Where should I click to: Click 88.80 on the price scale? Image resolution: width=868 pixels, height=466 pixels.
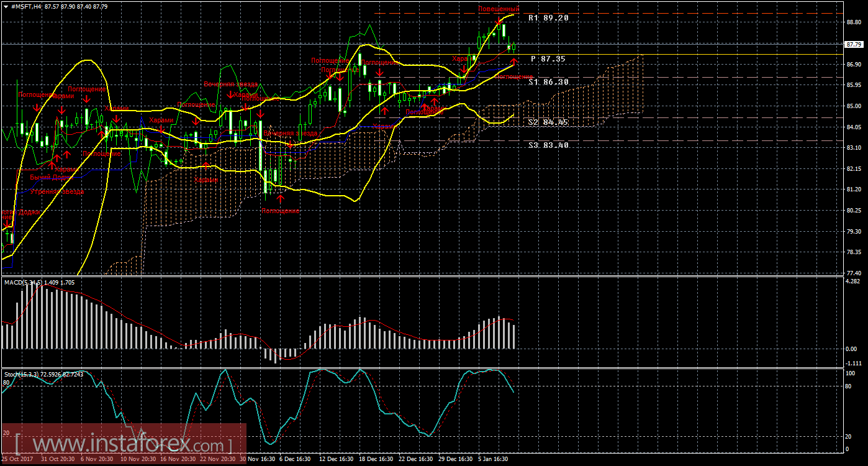(x=854, y=23)
